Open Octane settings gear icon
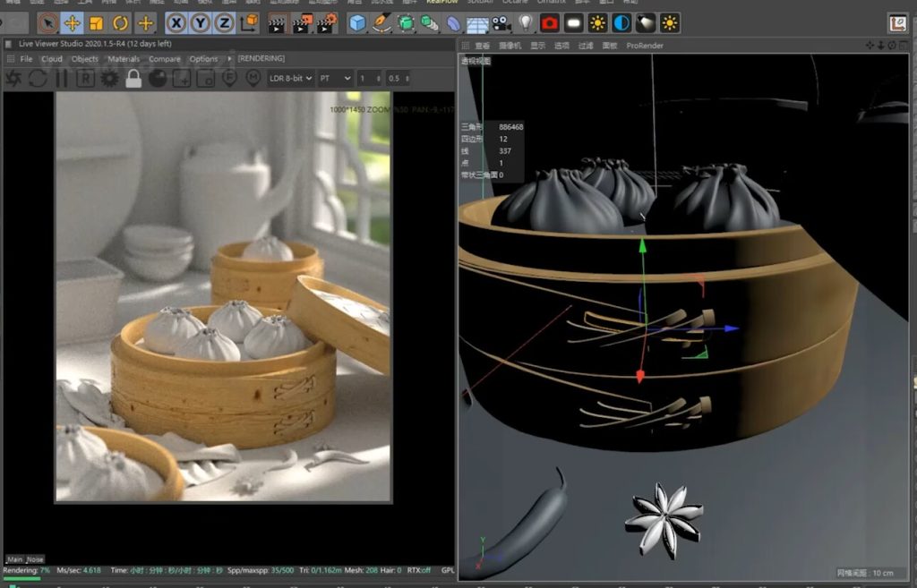The height and width of the screenshot is (588, 917). coord(109,78)
